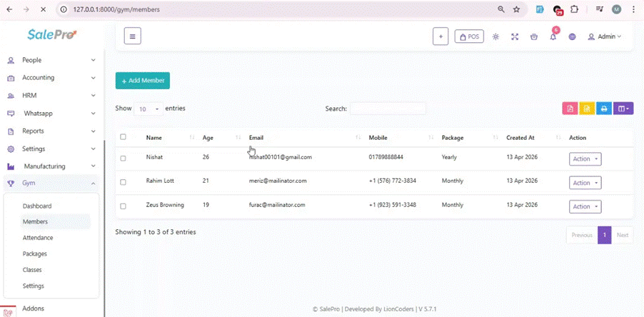Open the notifications bell icon
Screen dimensions: 644x317
click(553, 36)
